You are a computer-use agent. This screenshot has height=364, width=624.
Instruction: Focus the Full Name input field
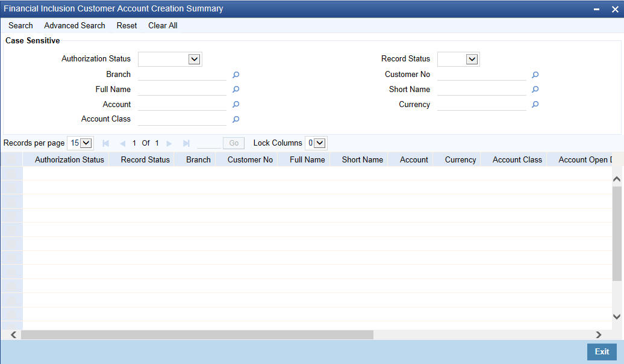tap(183, 90)
